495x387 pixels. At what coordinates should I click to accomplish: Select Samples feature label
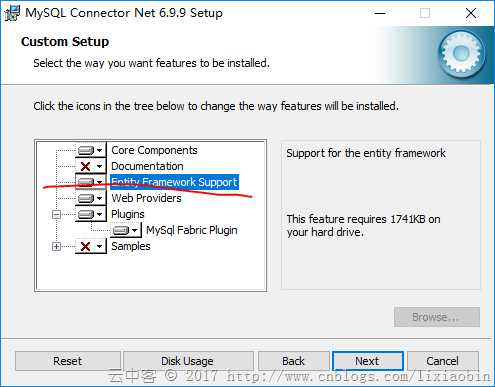[x=131, y=246]
